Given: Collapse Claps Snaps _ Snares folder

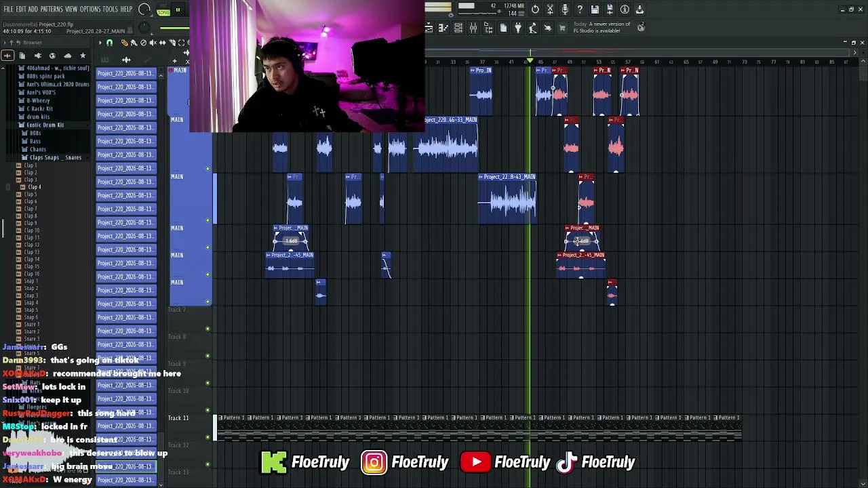Looking at the screenshot, I should (55, 157).
